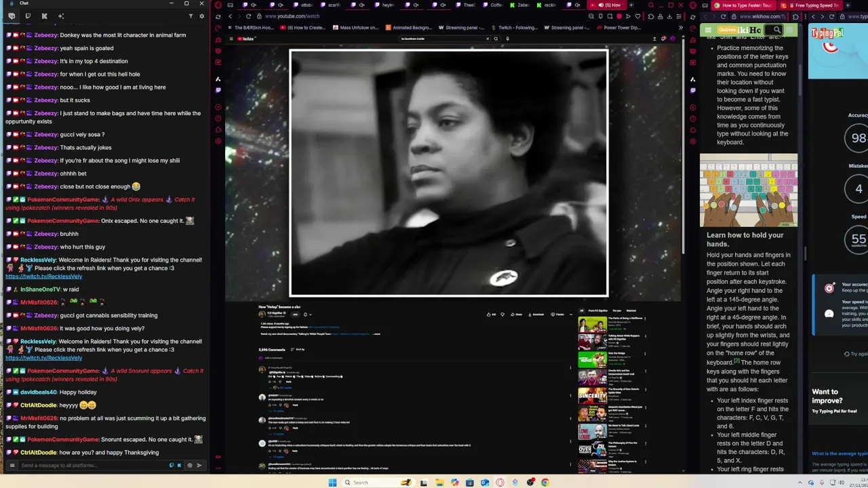Open the 'SINCERITY' recommended video thumbnail

592,394
